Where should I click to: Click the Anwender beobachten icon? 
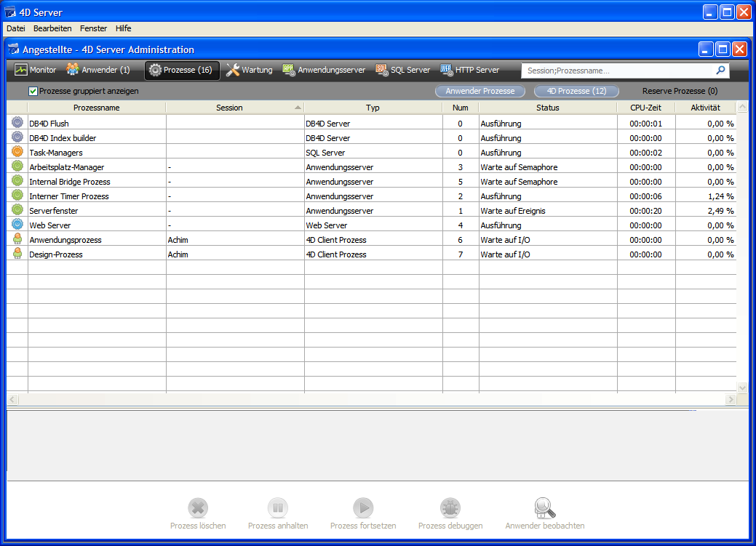[544, 507]
